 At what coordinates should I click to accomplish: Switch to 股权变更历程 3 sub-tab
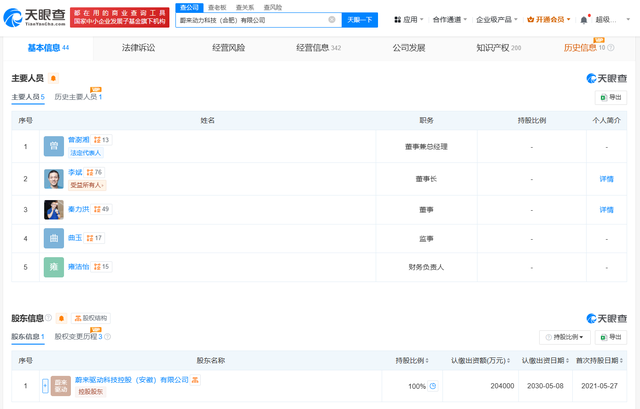coord(78,337)
